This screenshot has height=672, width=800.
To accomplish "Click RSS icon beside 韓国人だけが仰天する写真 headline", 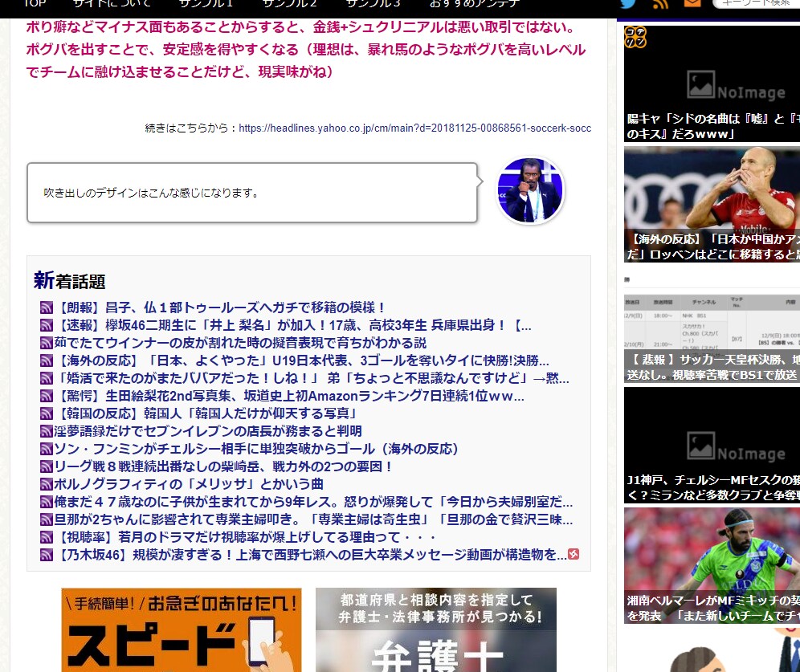I will click(x=47, y=413).
